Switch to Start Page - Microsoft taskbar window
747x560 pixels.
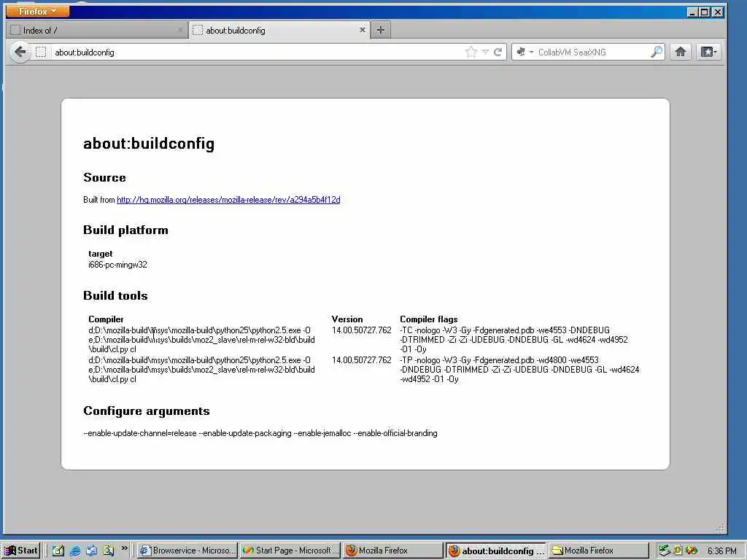290,551
